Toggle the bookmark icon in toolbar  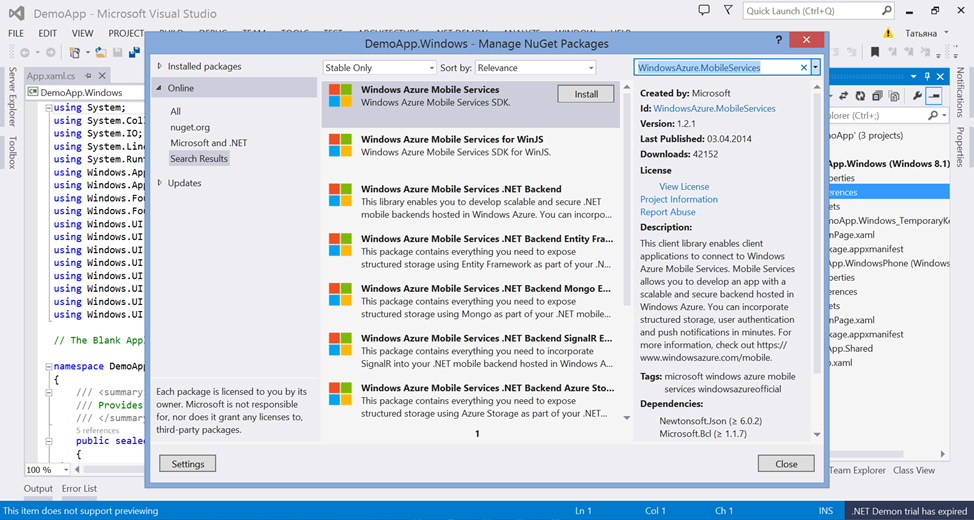875,52
